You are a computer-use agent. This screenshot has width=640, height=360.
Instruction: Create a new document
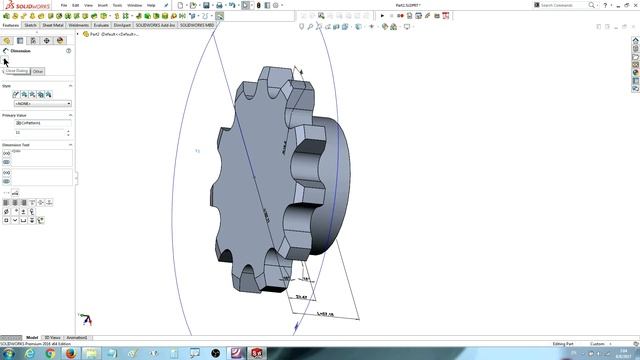(180, 5)
